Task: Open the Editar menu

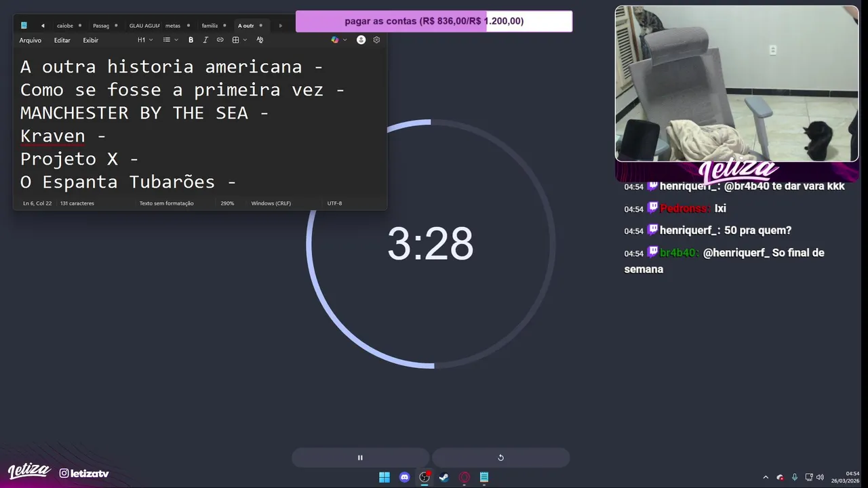Action: coord(62,40)
